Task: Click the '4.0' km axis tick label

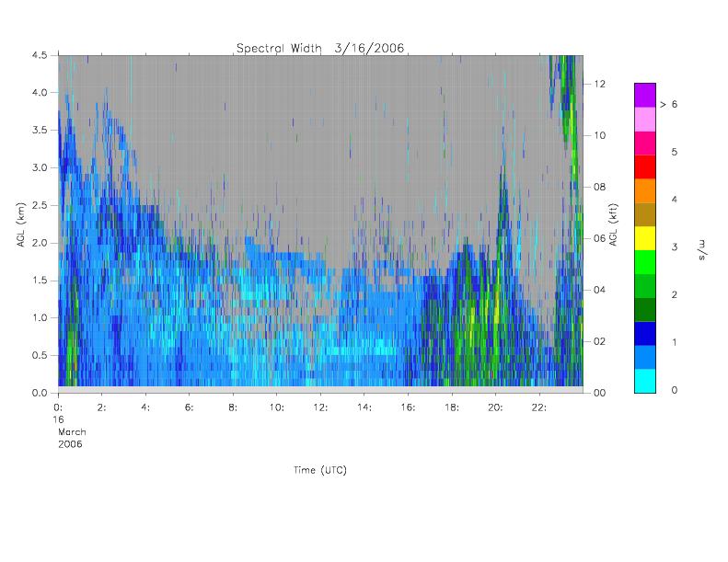Action: [x=40, y=92]
